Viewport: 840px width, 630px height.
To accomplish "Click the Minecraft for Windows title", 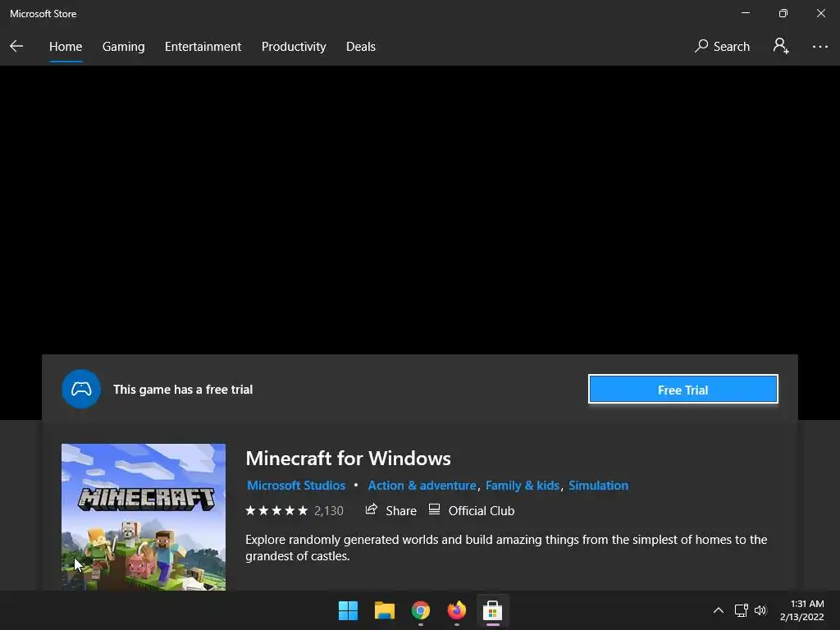I will [348, 459].
